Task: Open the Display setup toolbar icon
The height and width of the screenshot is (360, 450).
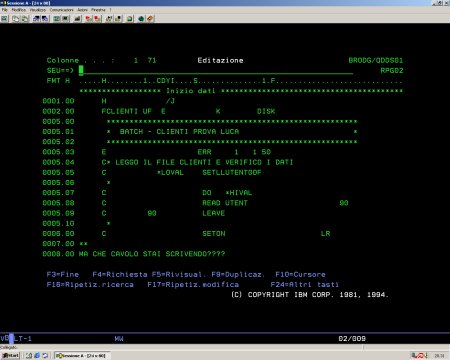Action: click(57, 19)
